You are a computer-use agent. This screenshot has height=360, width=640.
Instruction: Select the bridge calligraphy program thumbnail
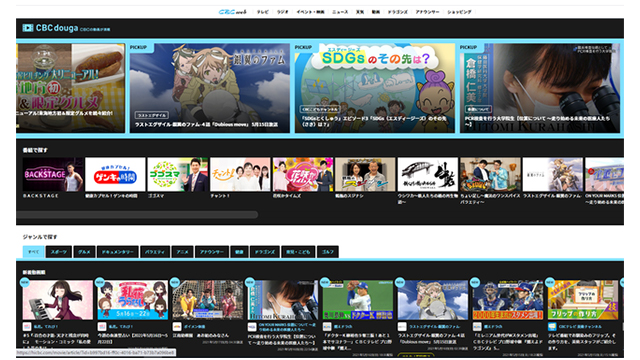[x=427, y=174]
